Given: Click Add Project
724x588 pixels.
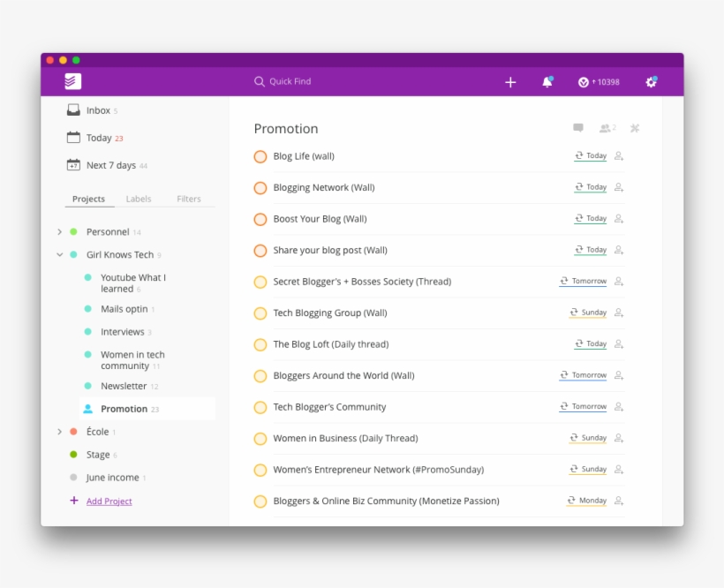Looking at the screenshot, I should (x=109, y=501).
